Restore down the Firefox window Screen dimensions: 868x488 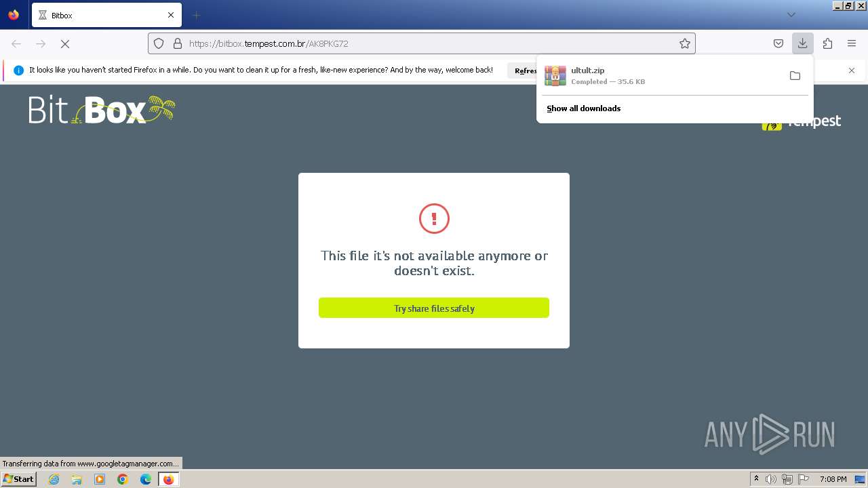tap(848, 5)
